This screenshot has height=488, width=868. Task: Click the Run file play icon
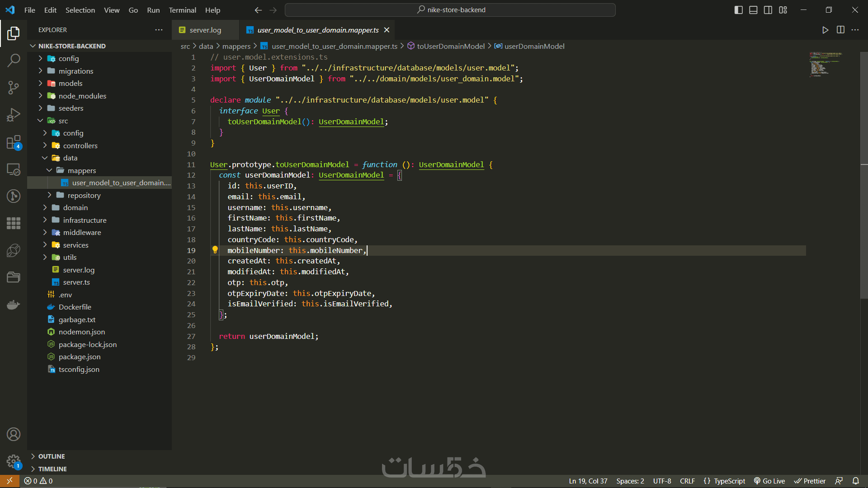click(x=825, y=30)
